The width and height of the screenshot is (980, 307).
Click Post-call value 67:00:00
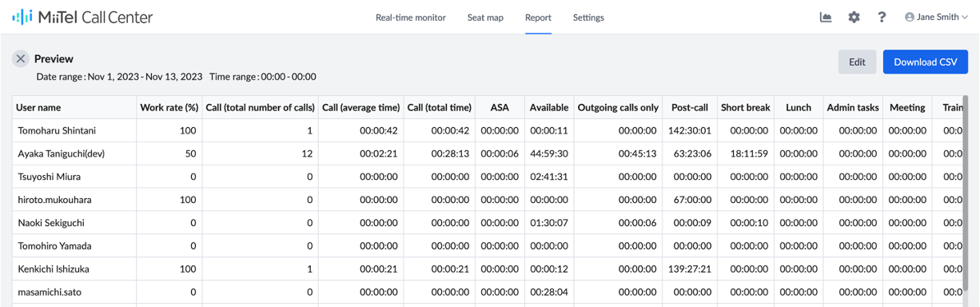point(692,200)
